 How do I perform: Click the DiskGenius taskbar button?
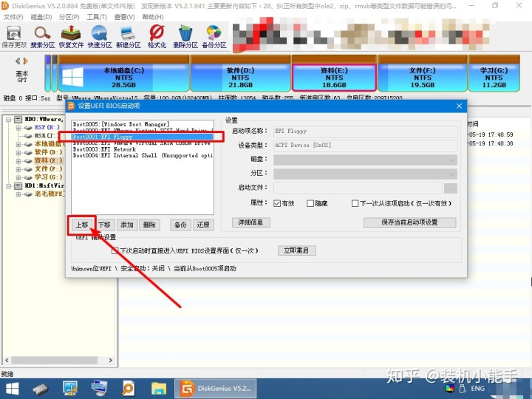click(216, 389)
